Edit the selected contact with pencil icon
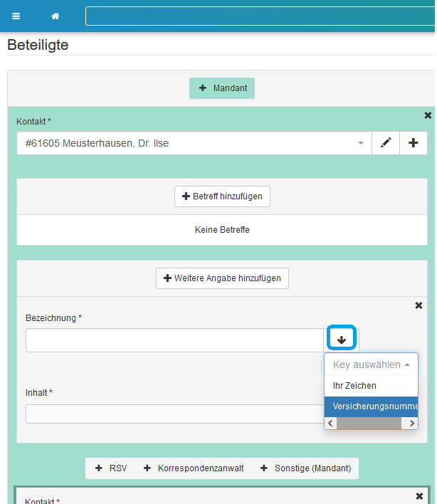Viewport: 437px width, 504px height. coord(386,143)
